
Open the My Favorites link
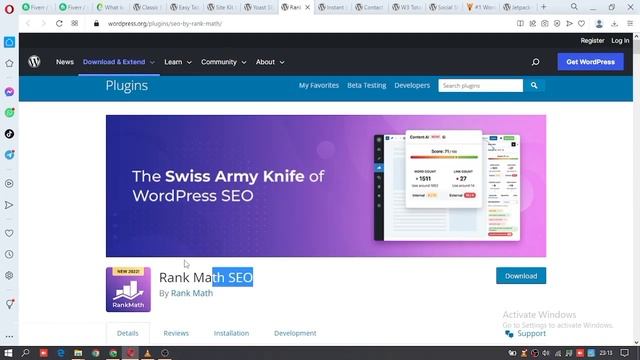[319, 85]
